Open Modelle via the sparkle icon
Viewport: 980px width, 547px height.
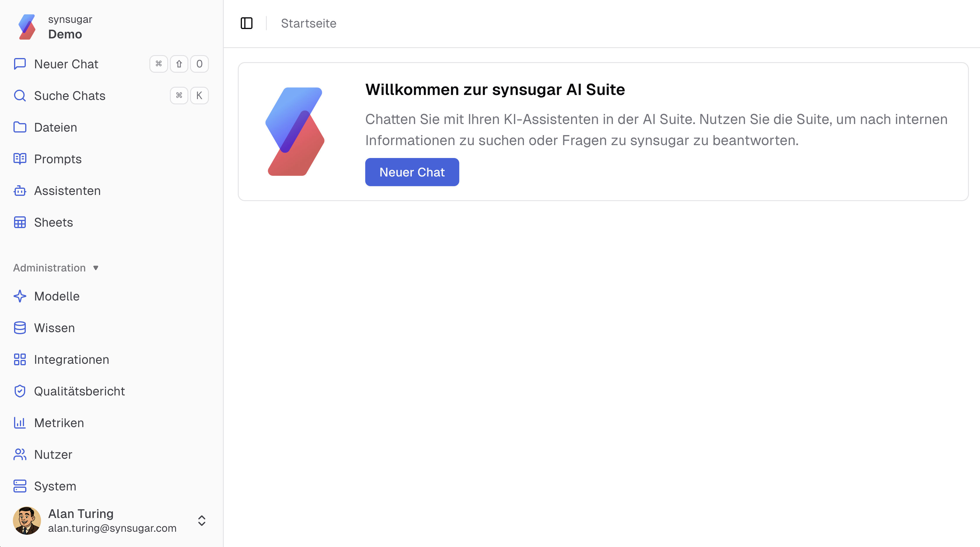(x=20, y=296)
